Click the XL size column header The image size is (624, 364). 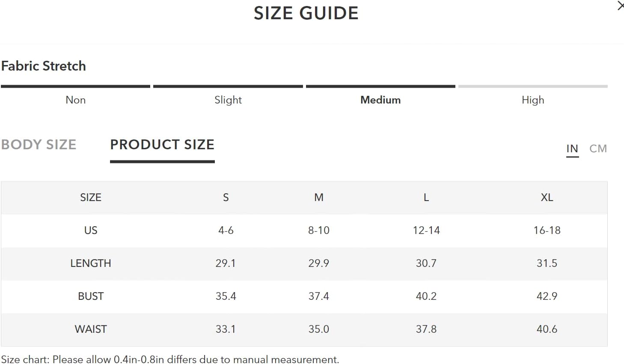pos(547,197)
